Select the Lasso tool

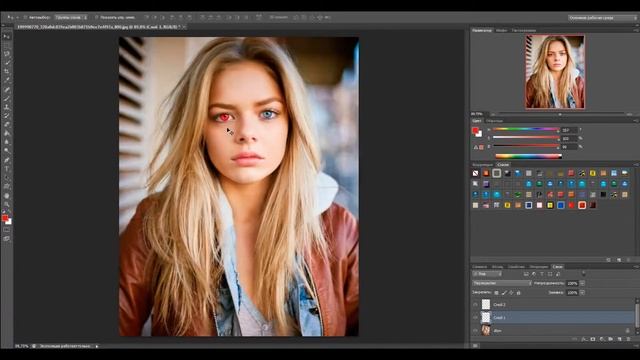click(x=7, y=53)
